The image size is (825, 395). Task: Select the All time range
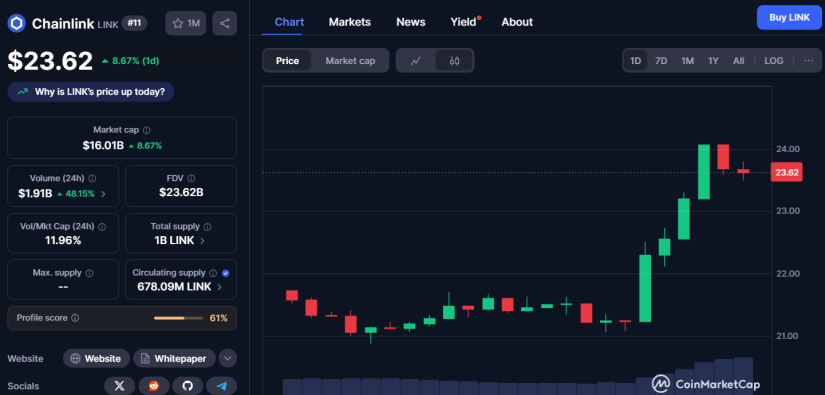pos(739,60)
